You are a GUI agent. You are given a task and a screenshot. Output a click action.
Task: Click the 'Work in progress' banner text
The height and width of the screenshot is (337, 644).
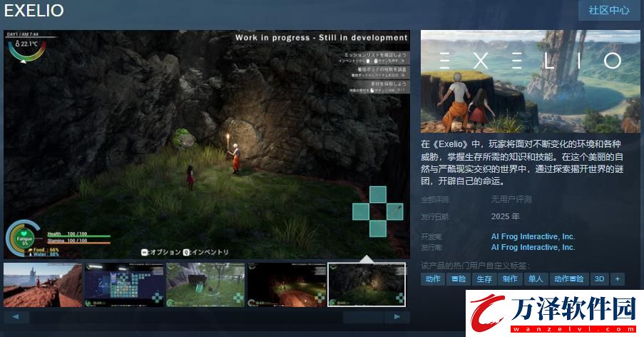(x=321, y=37)
